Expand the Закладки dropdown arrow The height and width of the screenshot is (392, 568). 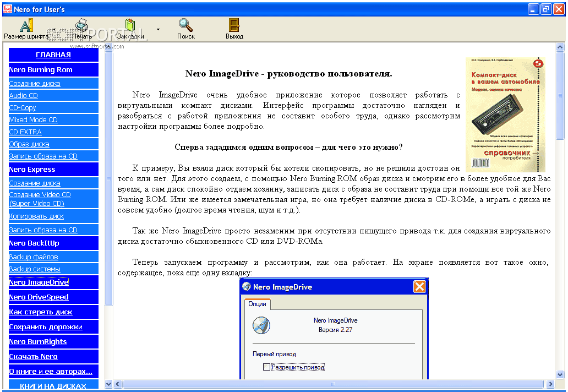pos(158,29)
